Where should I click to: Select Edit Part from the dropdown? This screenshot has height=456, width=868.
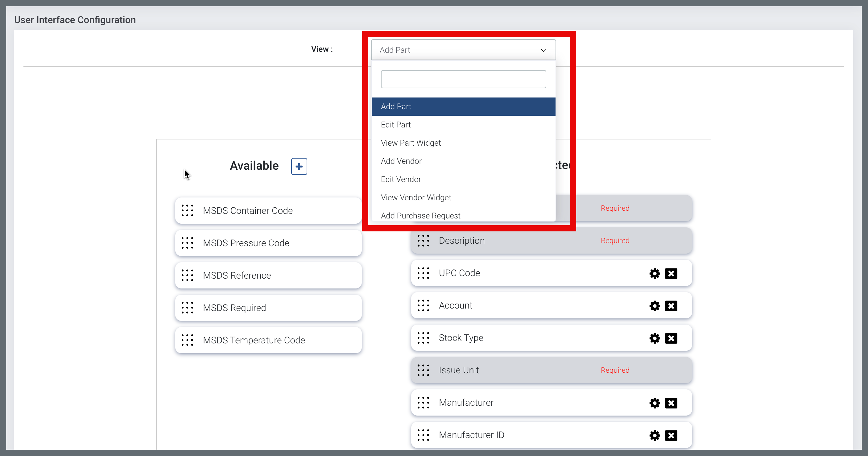pyautogui.click(x=395, y=125)
